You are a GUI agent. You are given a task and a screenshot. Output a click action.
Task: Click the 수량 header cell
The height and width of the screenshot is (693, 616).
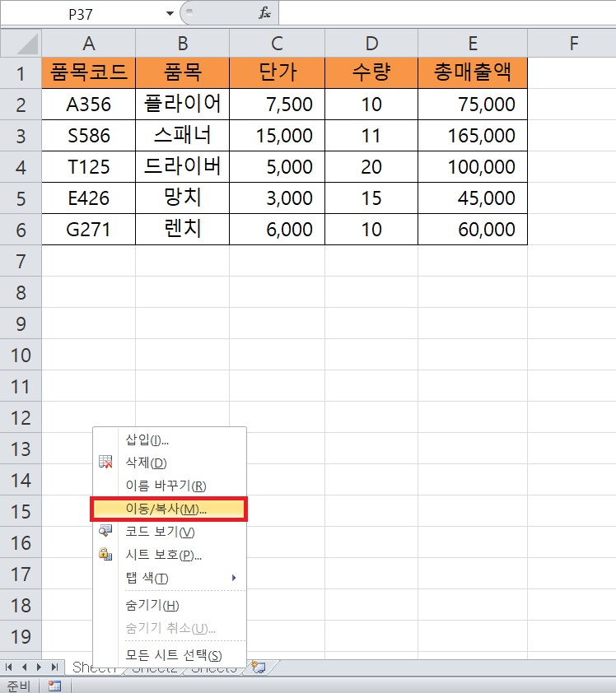coord(371,73)
